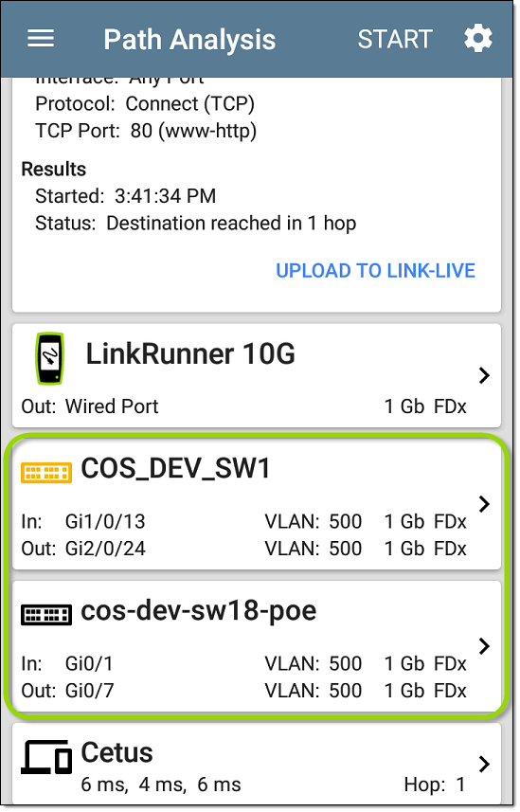Select the cos-dev-sw18-poe card title
This screenshot has width=520, height=812.
[198, 611]
